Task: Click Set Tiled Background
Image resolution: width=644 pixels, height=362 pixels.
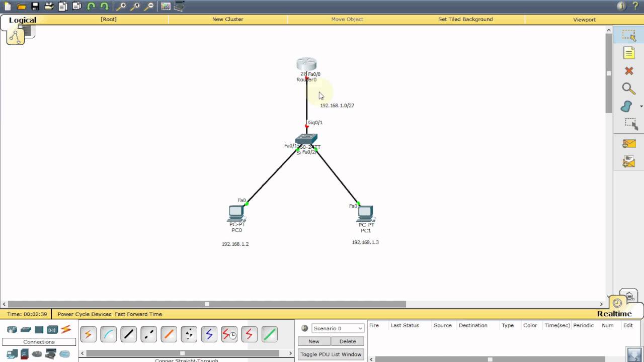Action: click(465, 19)
